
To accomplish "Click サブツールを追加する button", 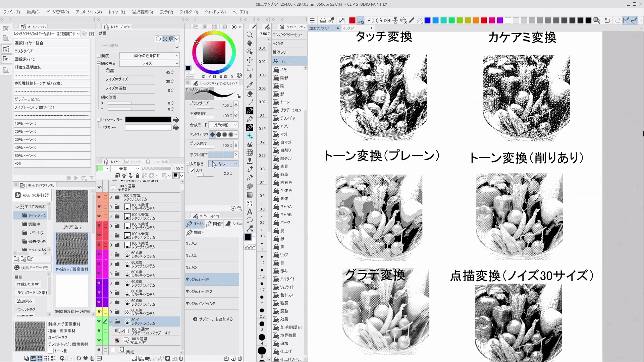I will tap(213, 319).
